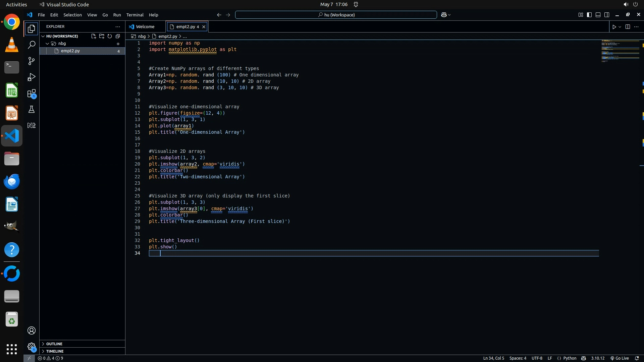The width and height of the screenshot is (644, 362).
Task: Refresh the Explorer file tree
Action: (110, 36)
